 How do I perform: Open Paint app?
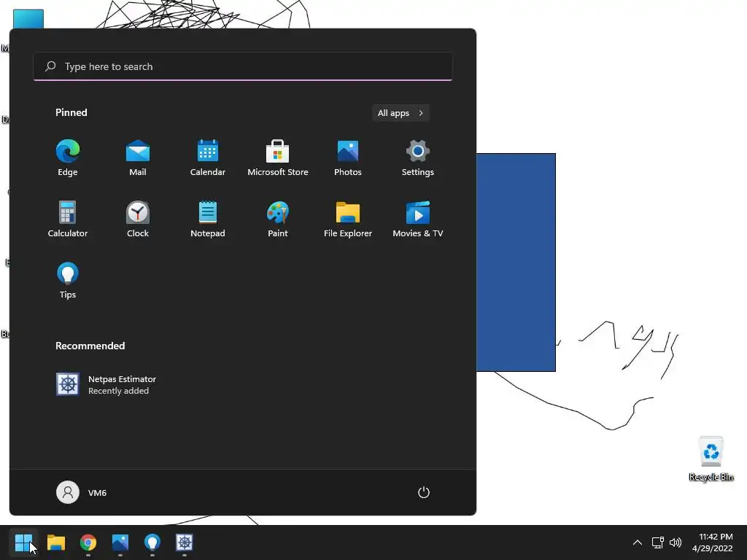point(278,219)
